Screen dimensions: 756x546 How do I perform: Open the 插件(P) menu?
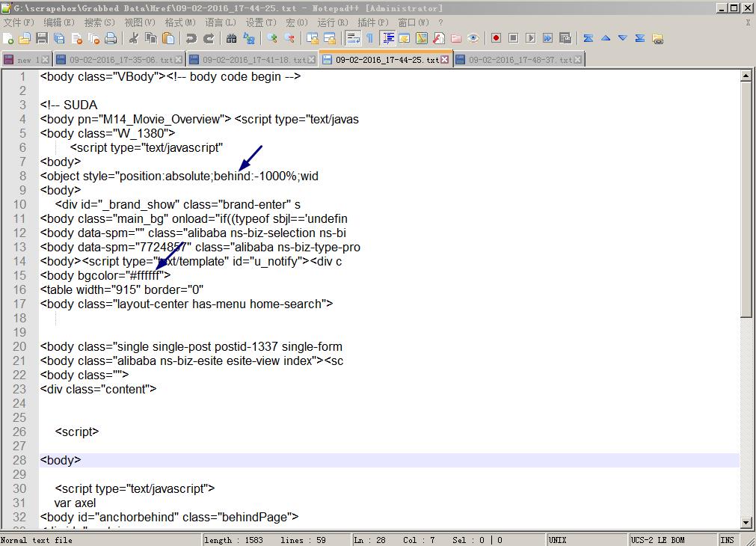373,22
